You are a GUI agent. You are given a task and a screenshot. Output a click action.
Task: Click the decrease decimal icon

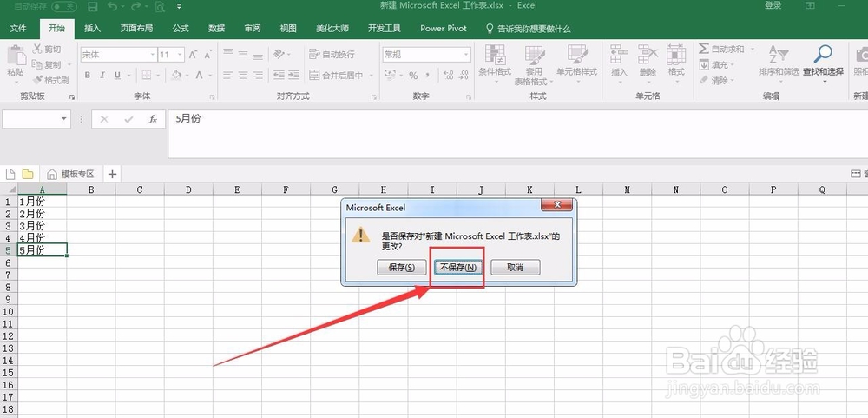[x=464, y=75]
